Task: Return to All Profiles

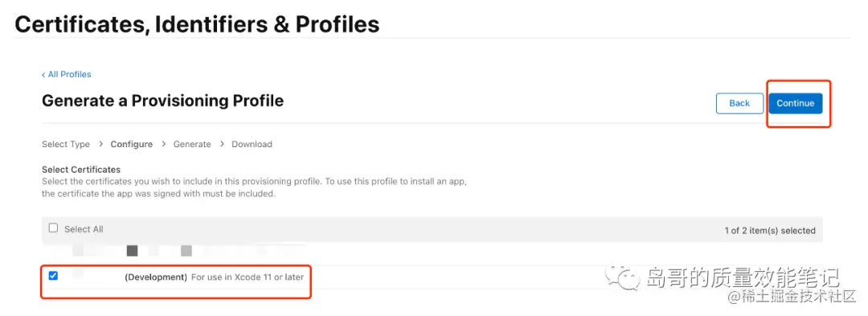Action: [x=70, y=75]
